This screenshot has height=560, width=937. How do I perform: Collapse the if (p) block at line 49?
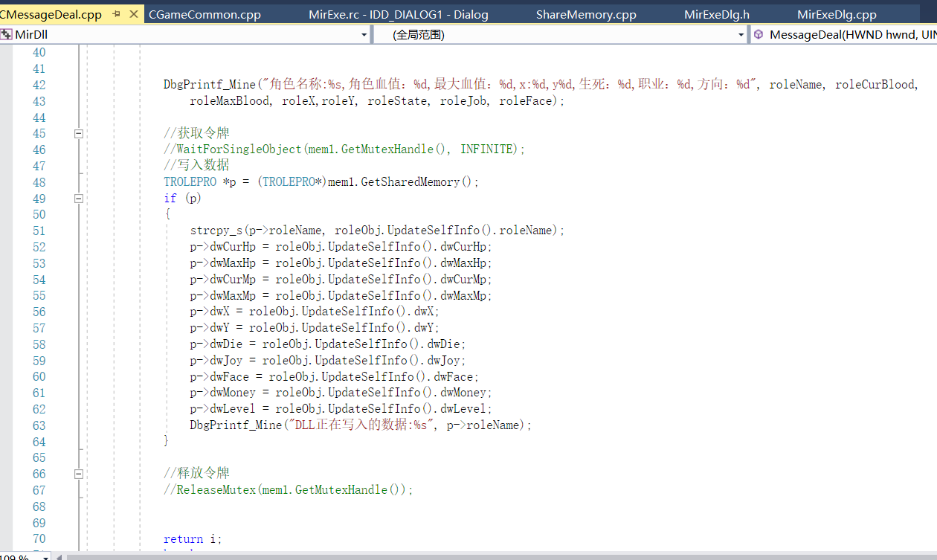[78, 199]
